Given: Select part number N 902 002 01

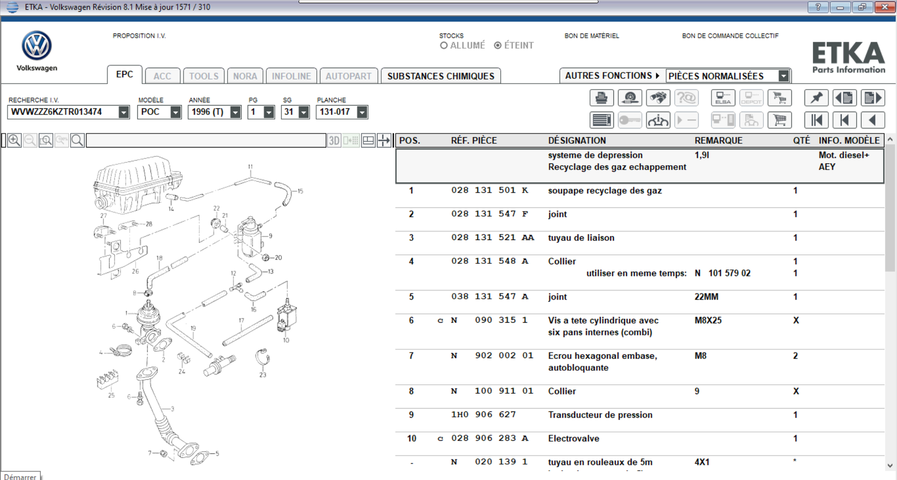Looking at the screenshot, I should [x=491, y=355].
